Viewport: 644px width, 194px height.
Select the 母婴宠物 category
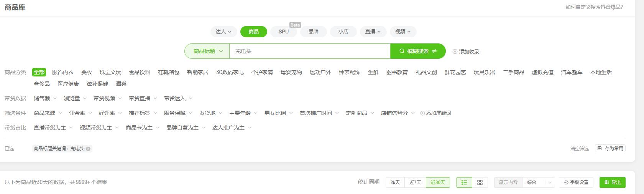coord(291,72)
